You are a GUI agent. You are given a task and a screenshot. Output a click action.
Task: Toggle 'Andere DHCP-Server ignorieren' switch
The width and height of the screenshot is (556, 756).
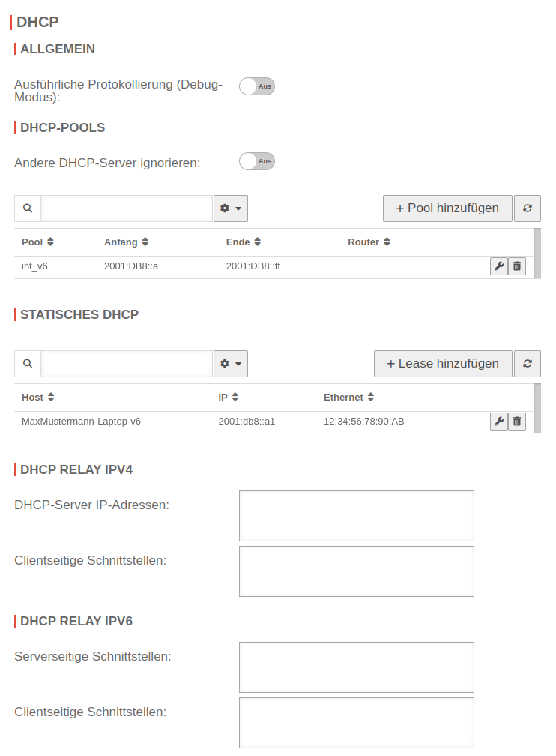pyautogui.click(x=257, y=161)
